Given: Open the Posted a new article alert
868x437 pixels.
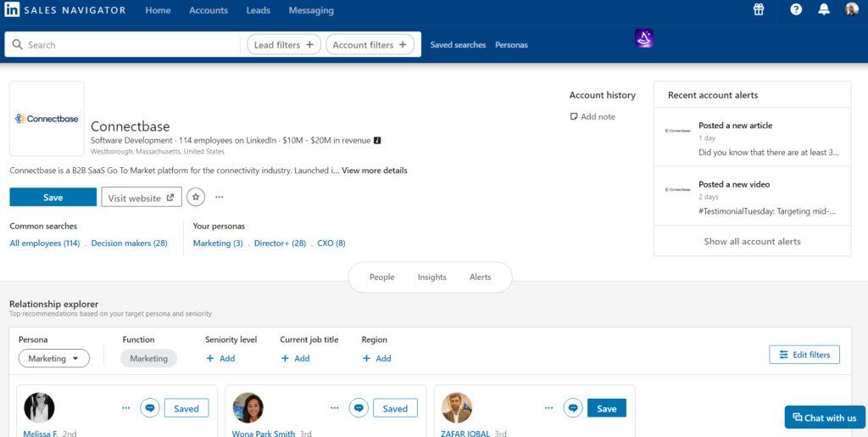Looking at the screenshot, I should click(x=753, y=137).
